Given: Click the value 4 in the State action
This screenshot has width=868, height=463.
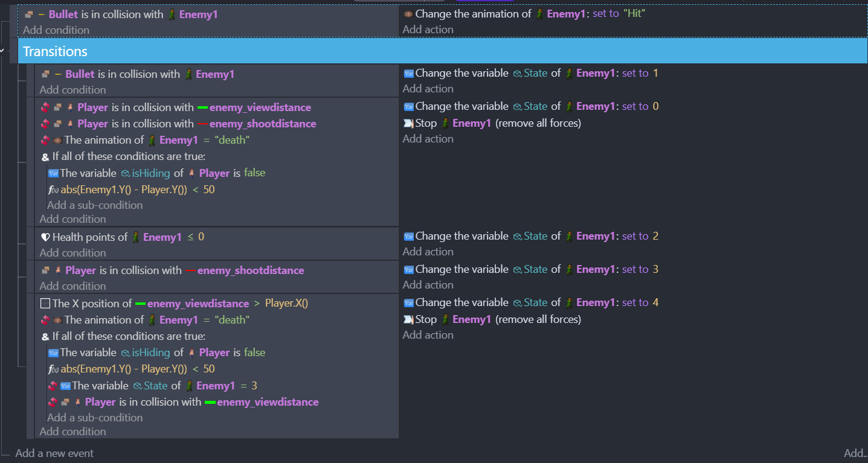Looking at the screenshot, I should [x=655, y=302].
